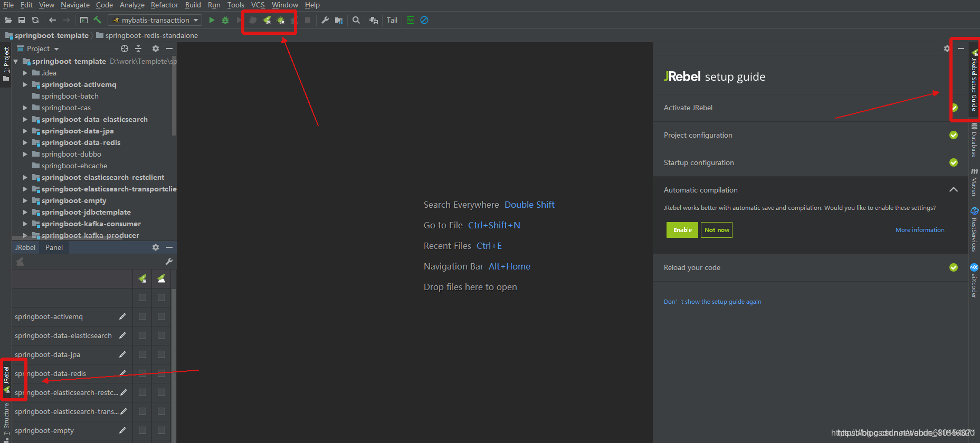Click the green Enable button

[682, 230]
